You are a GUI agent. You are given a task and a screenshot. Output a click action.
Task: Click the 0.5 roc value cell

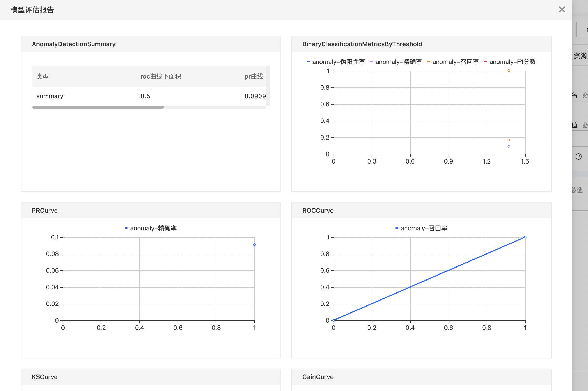click(145, 96)
